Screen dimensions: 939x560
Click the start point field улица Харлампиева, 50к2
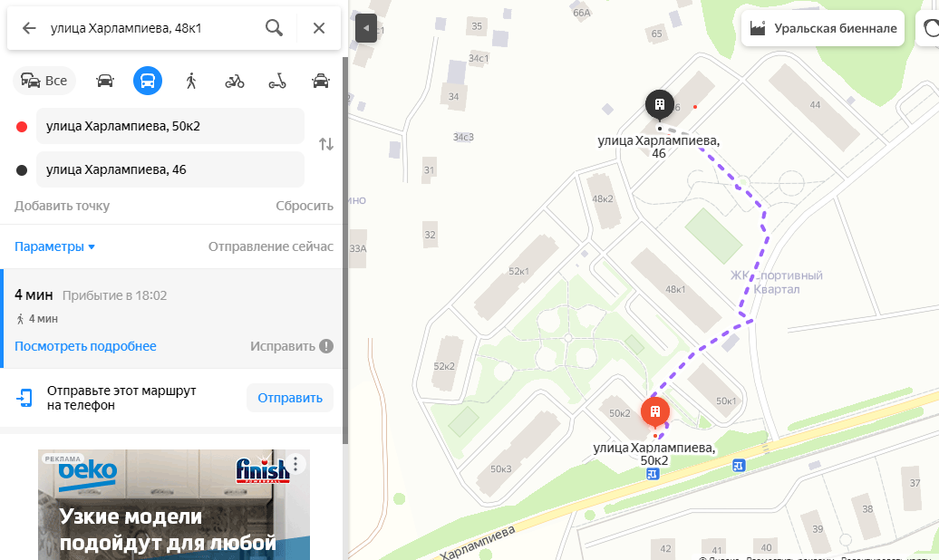tap(170, 126)
